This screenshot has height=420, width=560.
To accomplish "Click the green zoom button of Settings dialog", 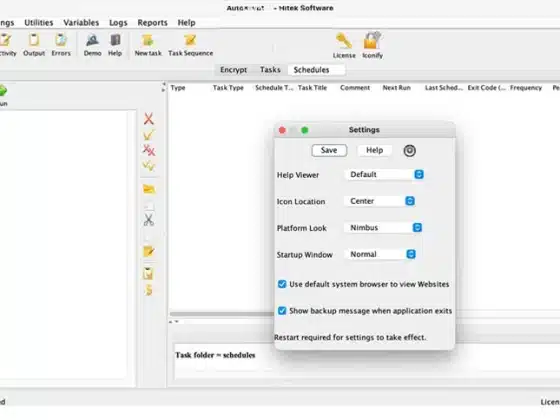I will click(x=305, y=130).
